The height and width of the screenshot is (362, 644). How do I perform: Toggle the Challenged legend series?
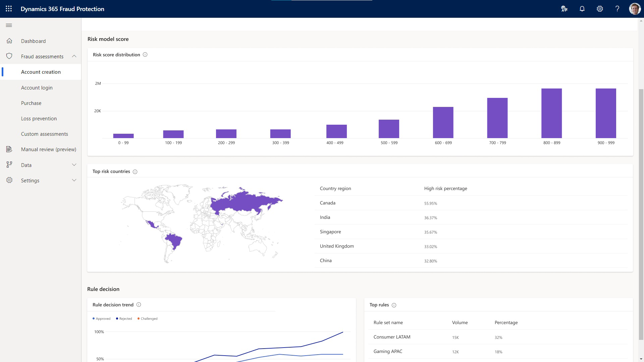point(148,319)
